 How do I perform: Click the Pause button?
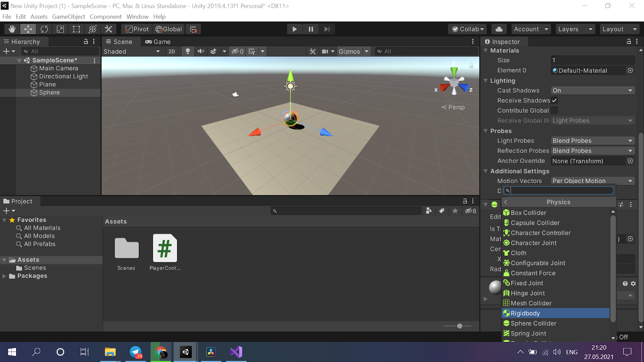pyautogui.click(x=311, y=29)
